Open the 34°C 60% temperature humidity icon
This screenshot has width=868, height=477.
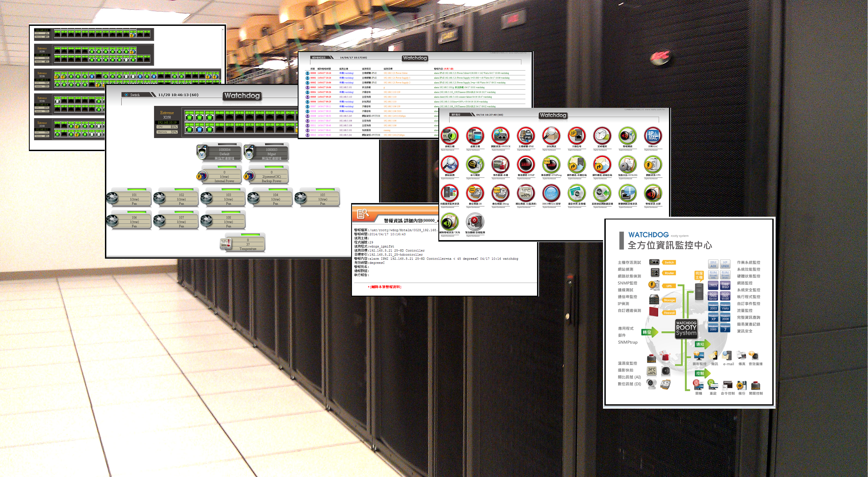click(x=526, y=193)
